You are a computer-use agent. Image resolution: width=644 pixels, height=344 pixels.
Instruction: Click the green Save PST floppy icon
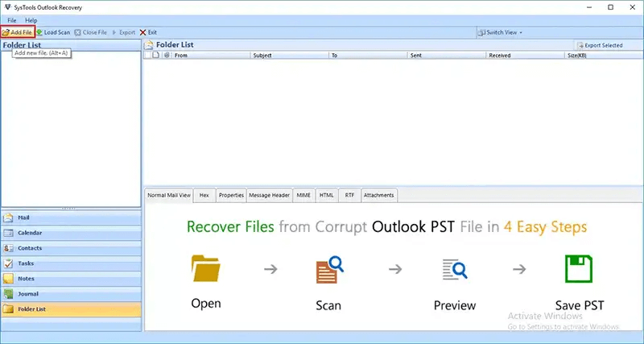pos(579,269)
